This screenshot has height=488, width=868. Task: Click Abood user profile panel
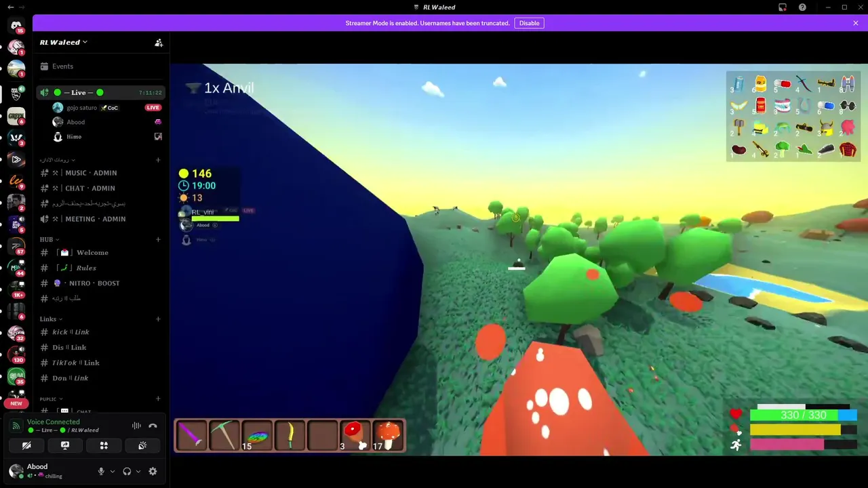click(47, 471)
